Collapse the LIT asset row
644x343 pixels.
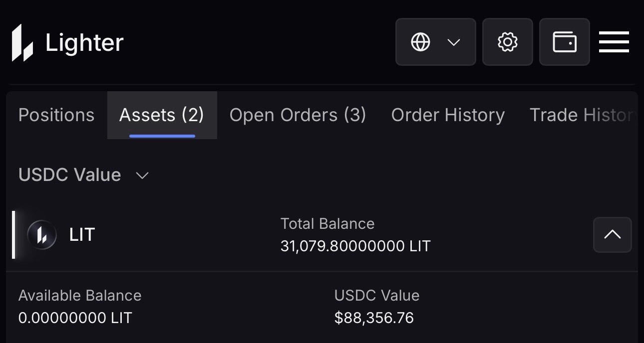[x=612, y=235]
